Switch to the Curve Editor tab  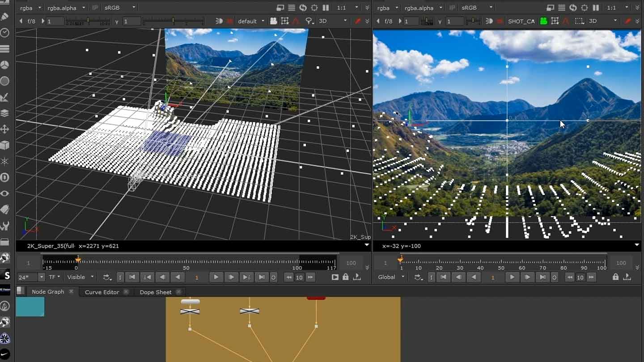(x=101, y=292)
